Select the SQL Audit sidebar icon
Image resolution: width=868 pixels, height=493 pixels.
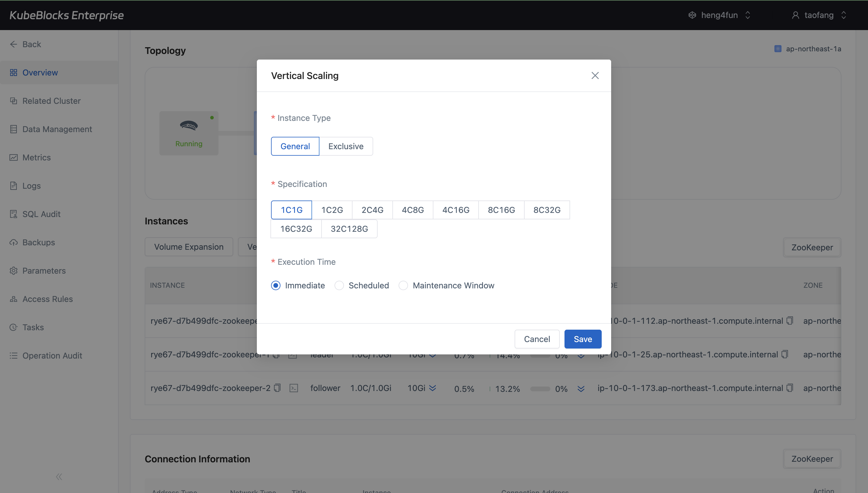pyautogui.click(x=14, y=214)
